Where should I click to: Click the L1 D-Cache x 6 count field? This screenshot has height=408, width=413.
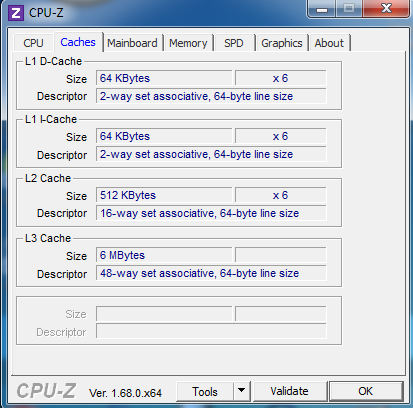pyautogui.click(x=281, y=78)
